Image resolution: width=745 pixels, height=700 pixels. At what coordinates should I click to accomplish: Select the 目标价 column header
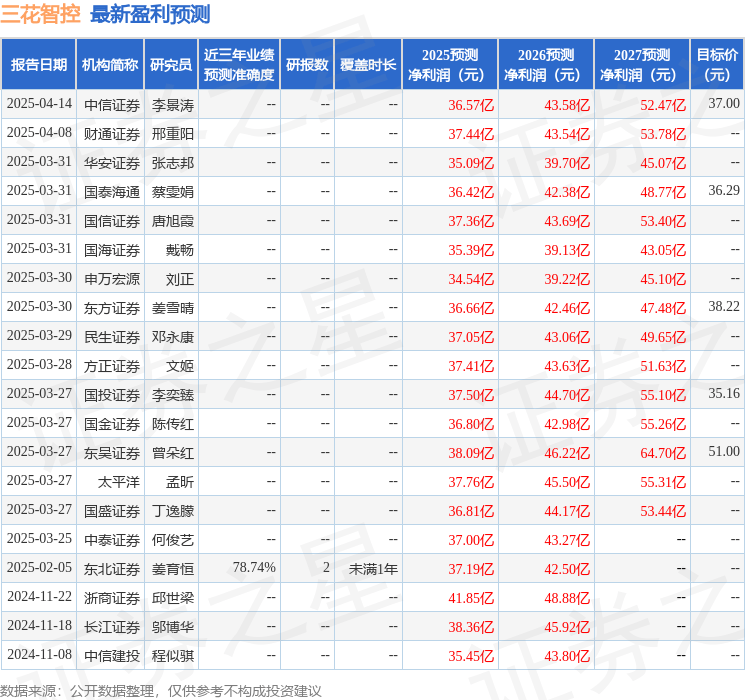(x=717, y=64)
